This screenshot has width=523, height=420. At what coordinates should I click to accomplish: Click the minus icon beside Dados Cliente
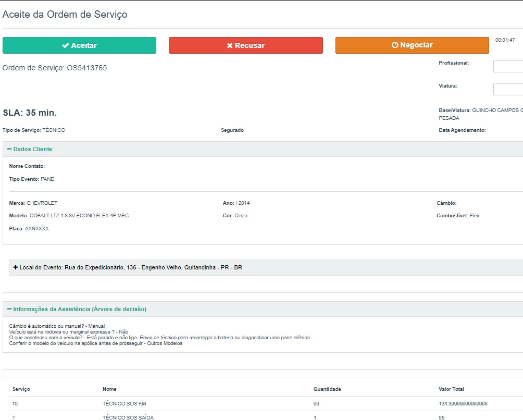click(x=9, y=149)
